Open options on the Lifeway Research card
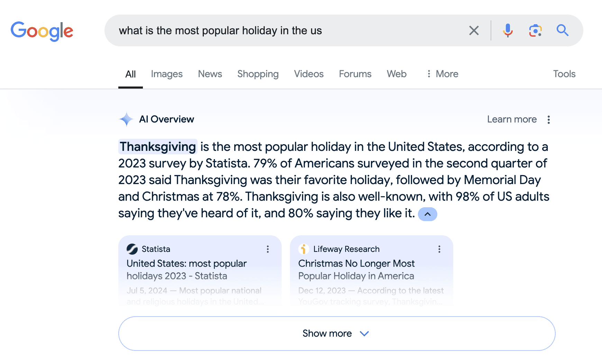 pyautogui.click(x=439, y=249)
